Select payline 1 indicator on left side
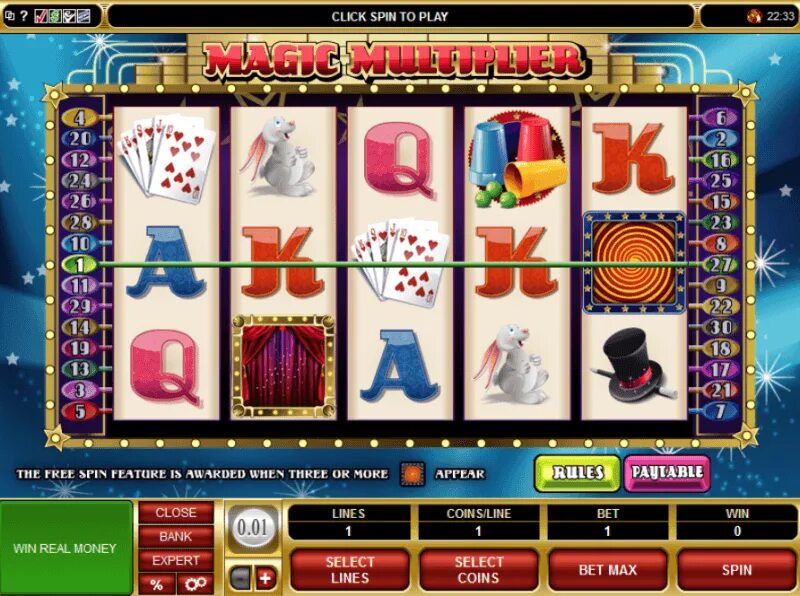Image resolution: width=800 pixels, height=596 pixels. (x=80, y=264)
